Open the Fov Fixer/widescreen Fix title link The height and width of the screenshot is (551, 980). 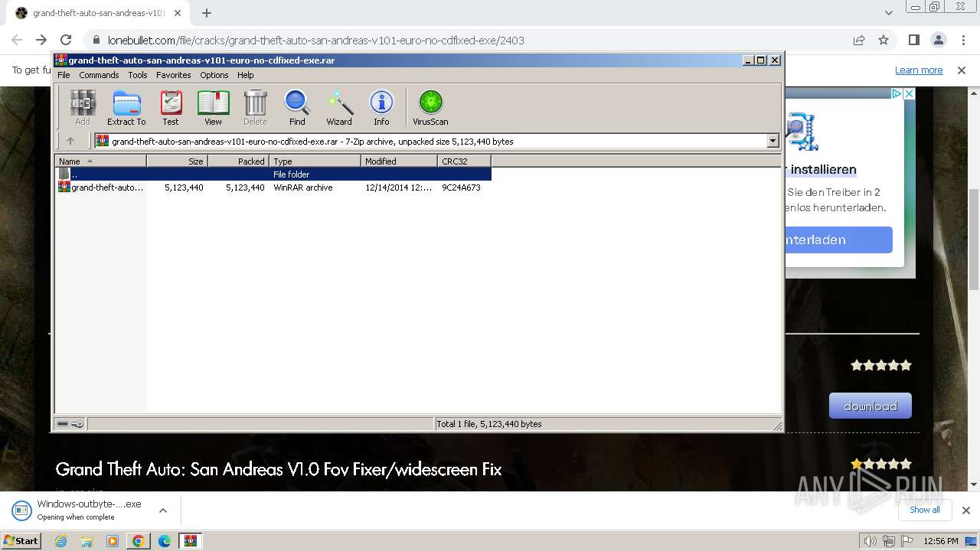[279, 469]
